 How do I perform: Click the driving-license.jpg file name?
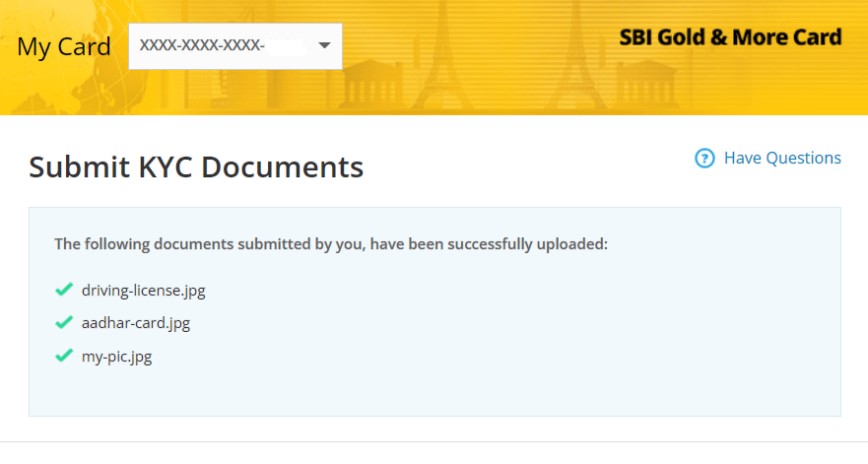pyautogui.click(x=143, y=291)
